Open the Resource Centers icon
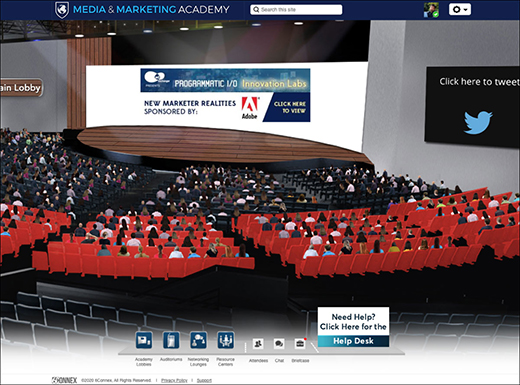Screen dimensions: 520x385 226,340
